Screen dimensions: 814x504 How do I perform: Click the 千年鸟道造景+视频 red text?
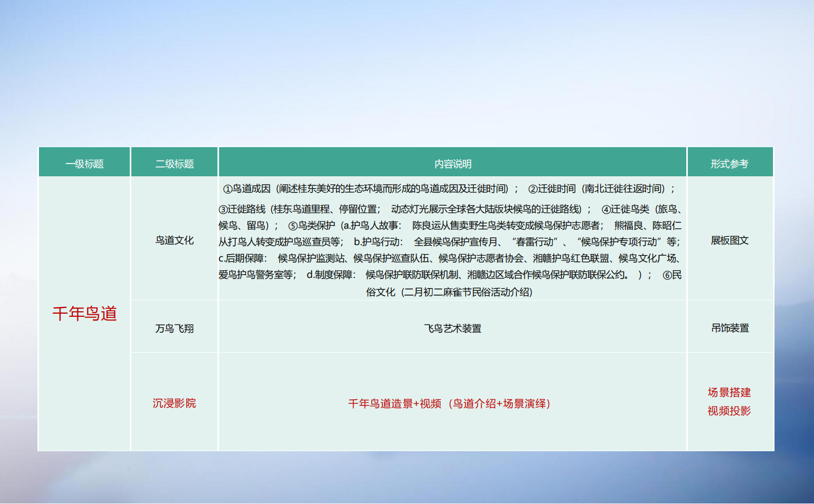[x=394, y=404]
